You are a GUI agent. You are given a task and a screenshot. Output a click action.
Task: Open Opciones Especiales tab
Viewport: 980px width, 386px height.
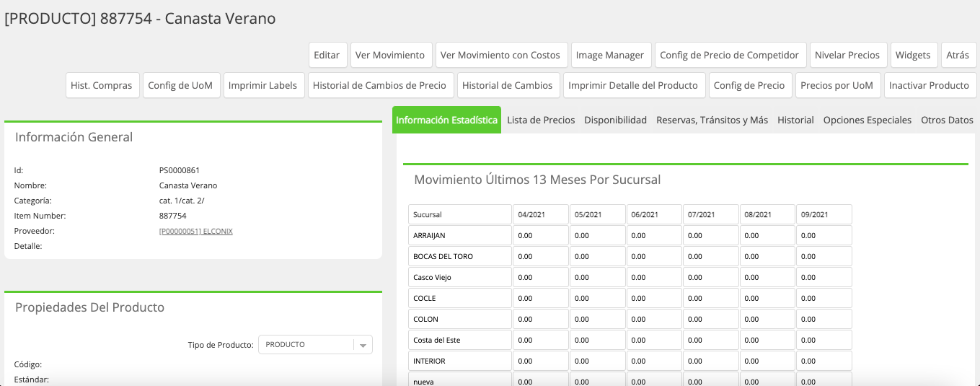(868, 120)
